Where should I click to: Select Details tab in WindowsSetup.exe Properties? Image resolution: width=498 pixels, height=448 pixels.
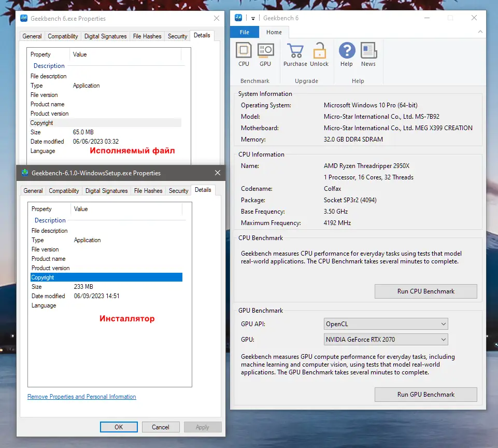point(203,190)
